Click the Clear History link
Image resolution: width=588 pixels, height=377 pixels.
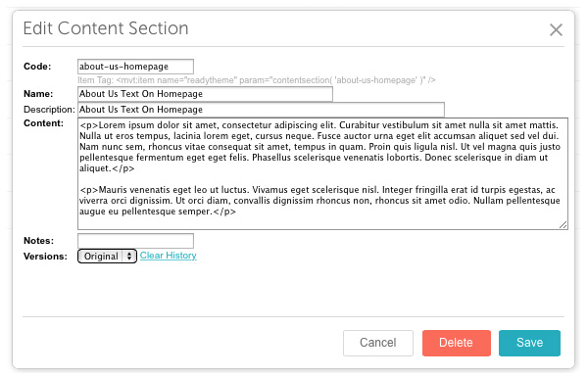pyautogui.click(x=168, y=256)
